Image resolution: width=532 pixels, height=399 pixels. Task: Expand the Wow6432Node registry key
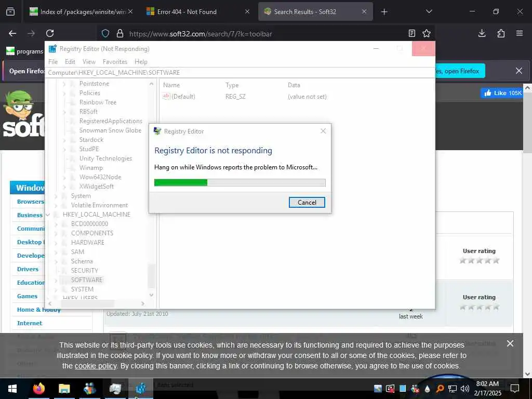click(x=64, y=177)
